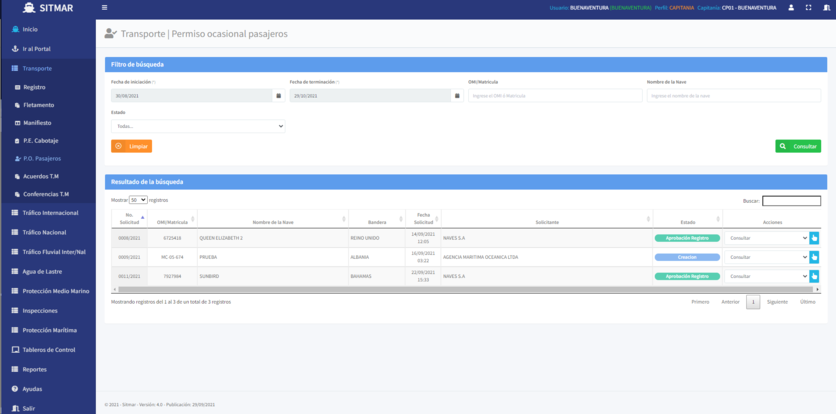Sort table by Nombre de la Nave column
The height and width of the screenshot is (414, 836).
click(x=273, y=221)
